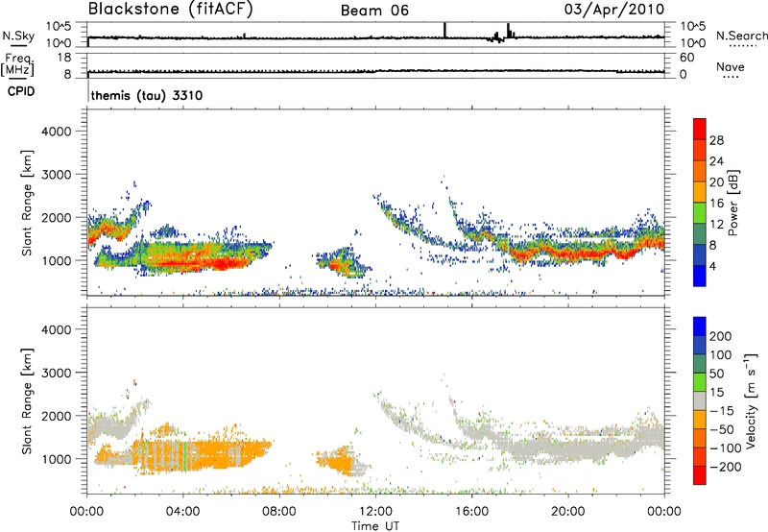
Task: Click the tall noise spike near 15:00
Action: [x=444, y=30]
